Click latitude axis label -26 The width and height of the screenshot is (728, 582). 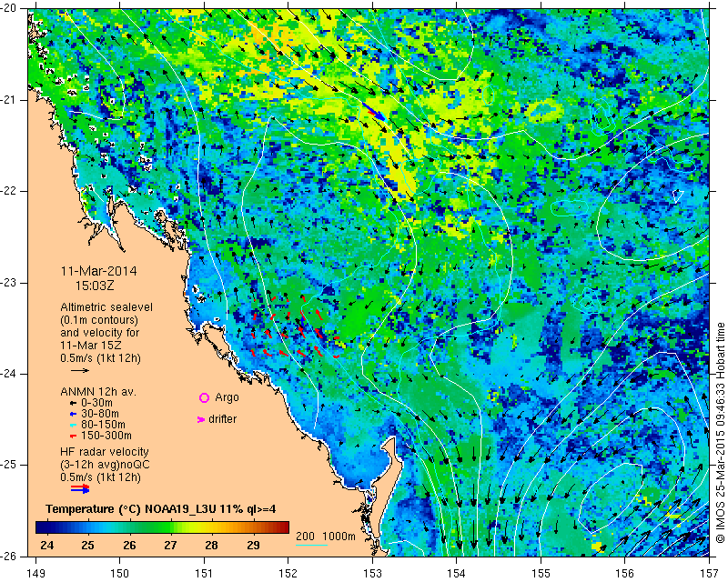coord(9,557)
